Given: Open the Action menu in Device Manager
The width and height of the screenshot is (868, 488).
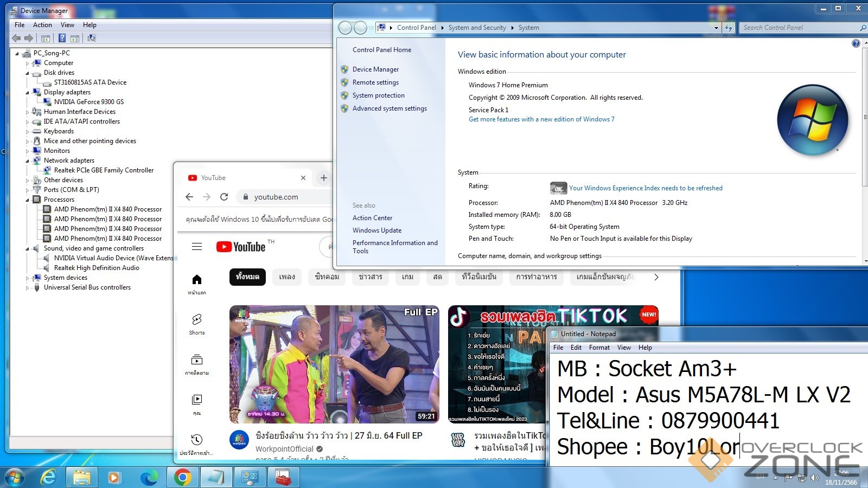Looking at the screenshot, I should [42, 25].
